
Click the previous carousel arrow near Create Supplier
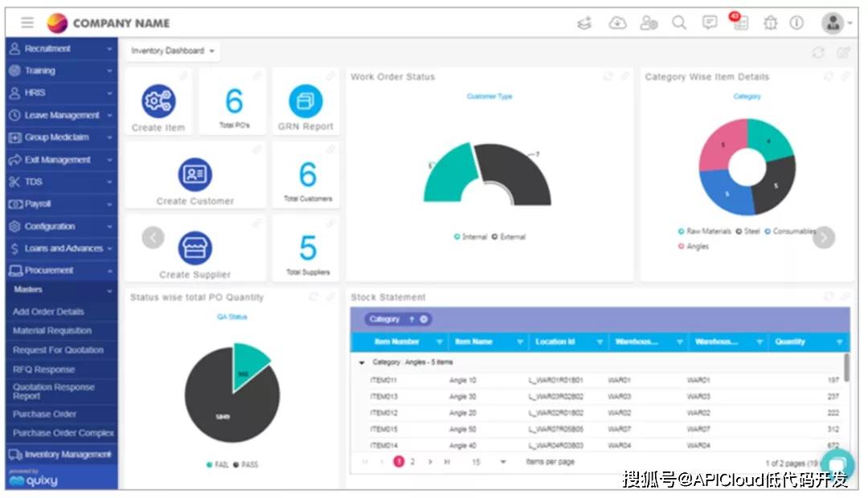tap(153, 238)
